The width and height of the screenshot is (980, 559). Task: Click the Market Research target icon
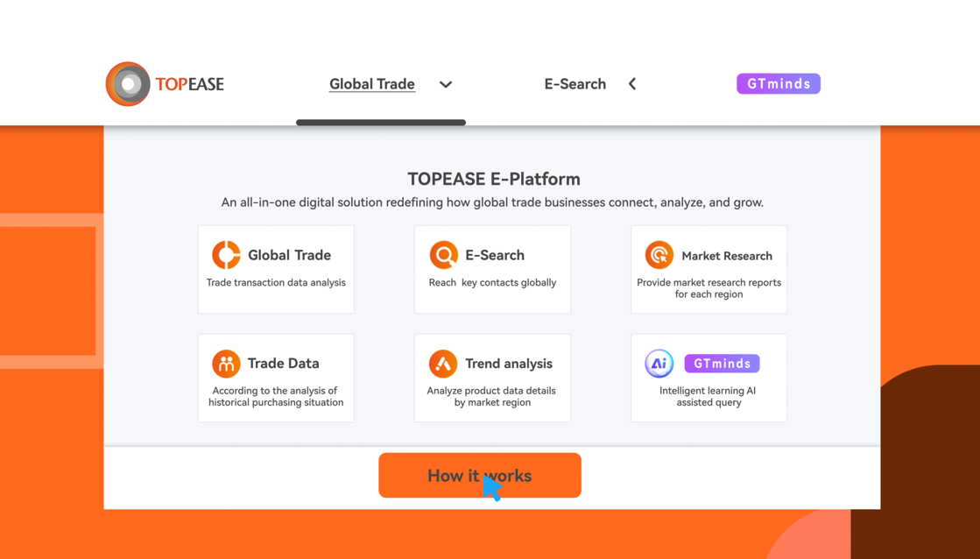659,255
